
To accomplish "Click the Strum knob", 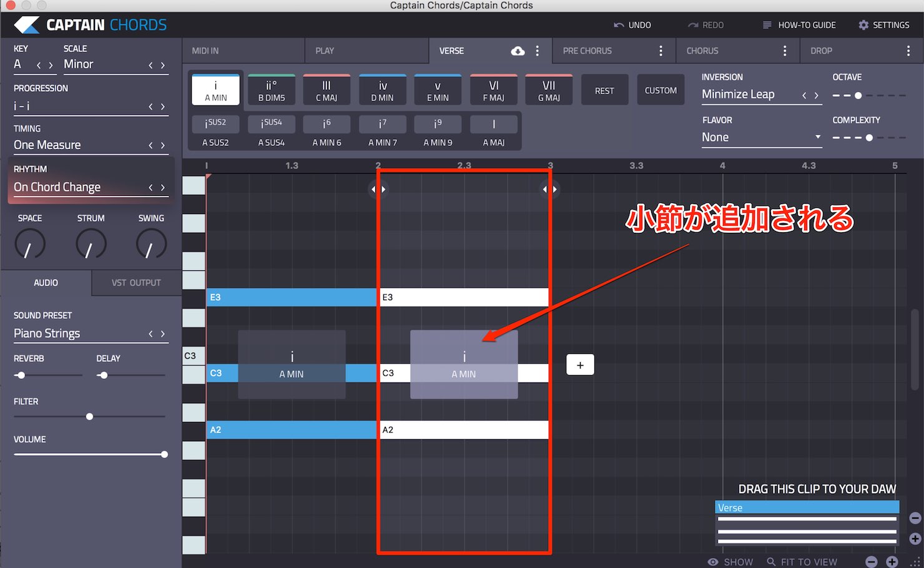I will tap(91, 244).
